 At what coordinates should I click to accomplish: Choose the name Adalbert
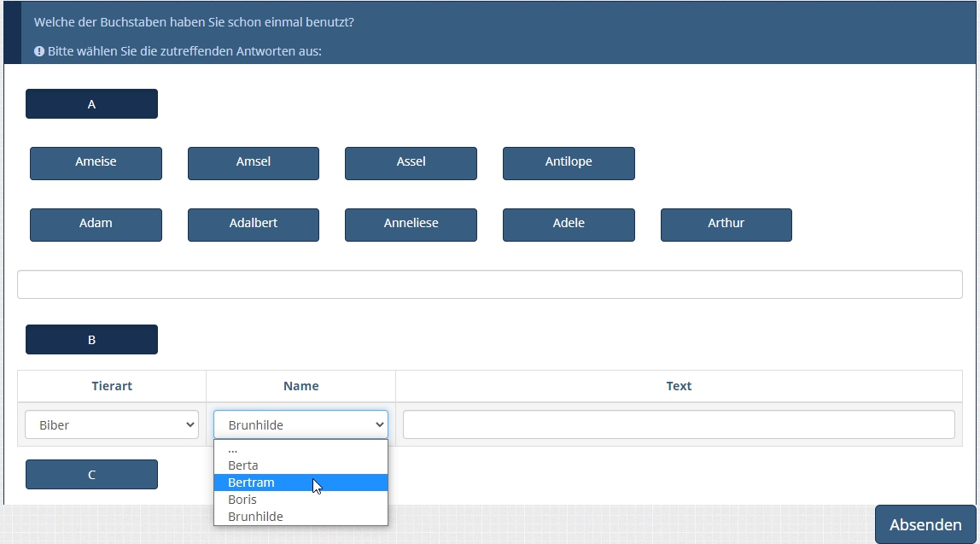pyautogui.click(x=254, y=225)
